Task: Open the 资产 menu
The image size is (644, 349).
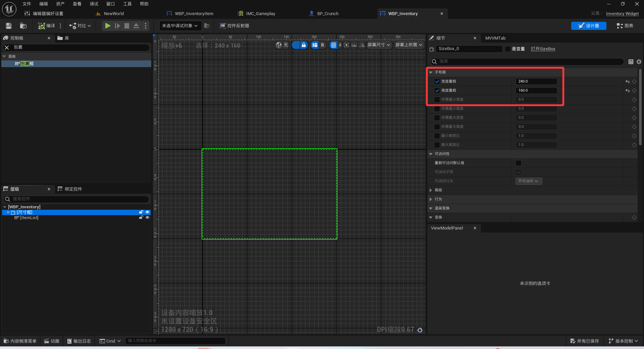Action: pyautogui.click(x=60, y=4)
